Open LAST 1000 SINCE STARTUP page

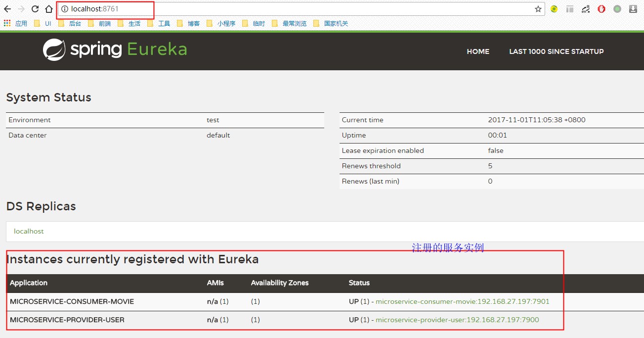coord(557,51)
